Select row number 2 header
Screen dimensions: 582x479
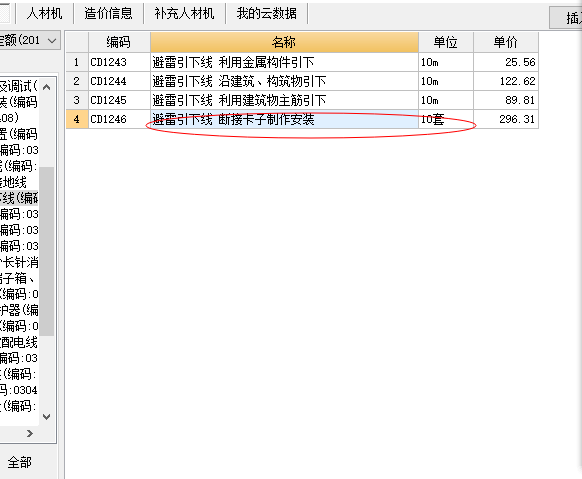pyautogui.click(x=77, y=81)
